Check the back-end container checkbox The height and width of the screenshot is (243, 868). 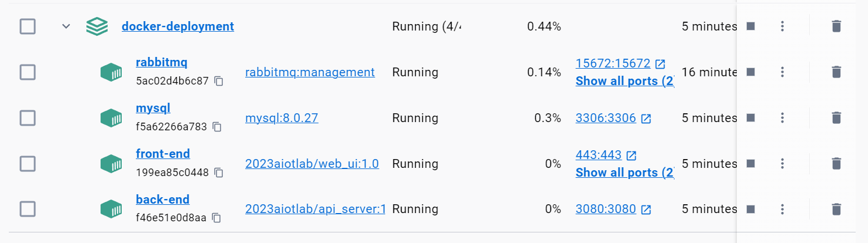pyautogui.click(x=28, y=210)
